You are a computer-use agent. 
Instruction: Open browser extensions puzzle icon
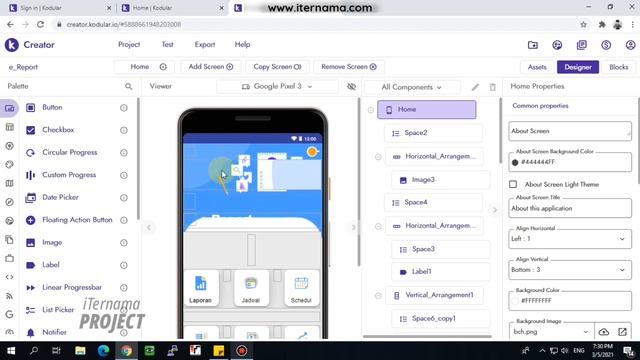602,24
